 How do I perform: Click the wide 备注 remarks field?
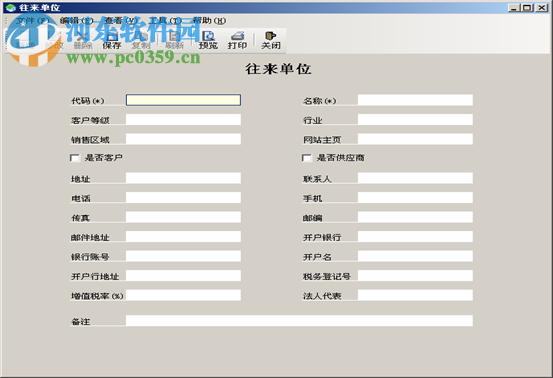click(x=299, y=321)
